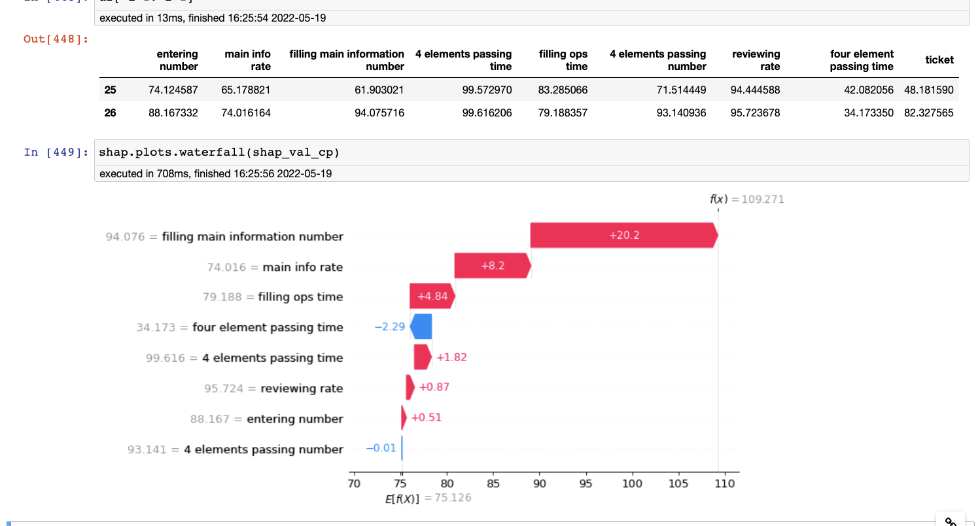This screenshot has width=980, height=526.
Task: Click the 'entering number' plot label
Action: click(x=295, y=419)
